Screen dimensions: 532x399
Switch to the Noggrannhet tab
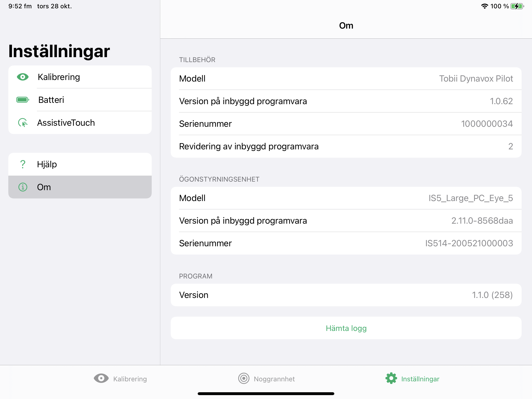274,379
